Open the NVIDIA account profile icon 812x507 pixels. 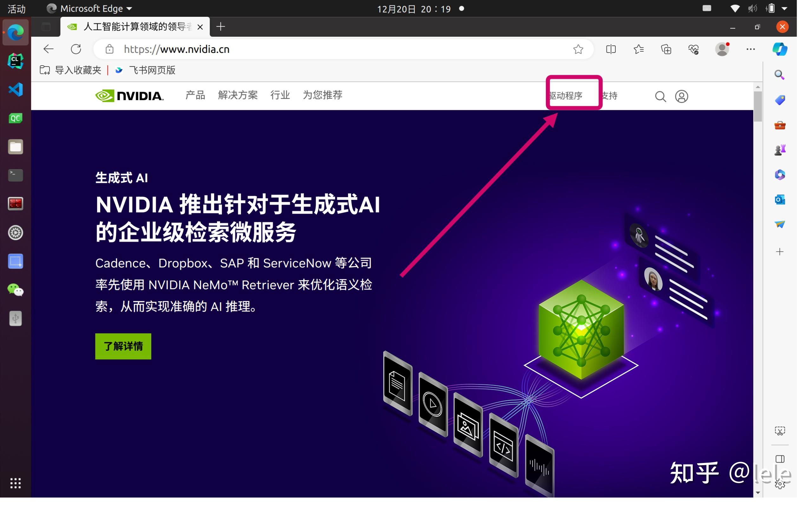pos(682,97)
